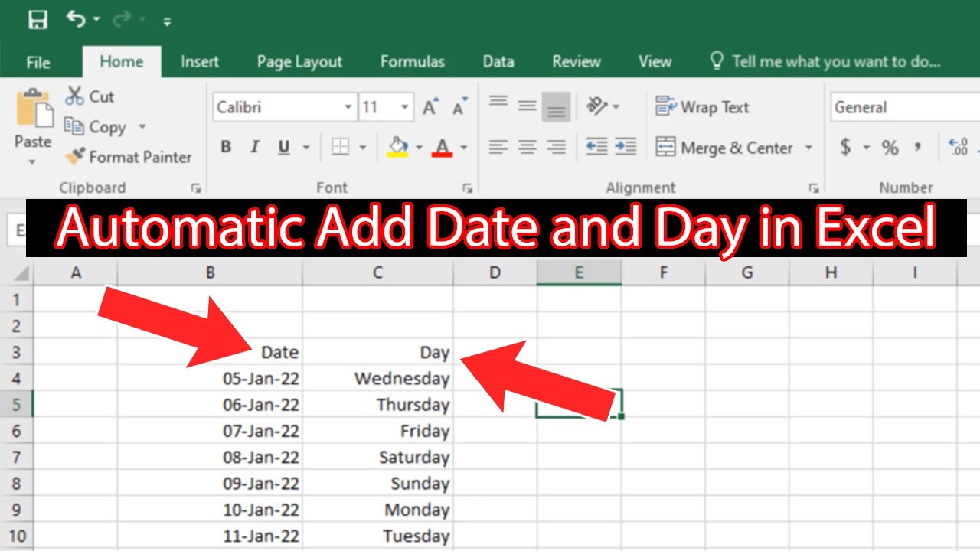Click the Orientation text angle icon
980x551 pixels.
(x=598, y=107)
